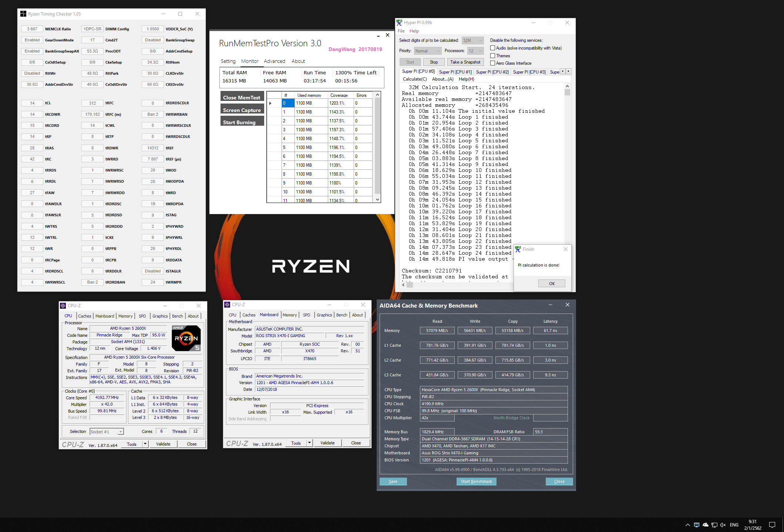Open Bench tab in Mainboard CPU-Z

pos(341,315)
